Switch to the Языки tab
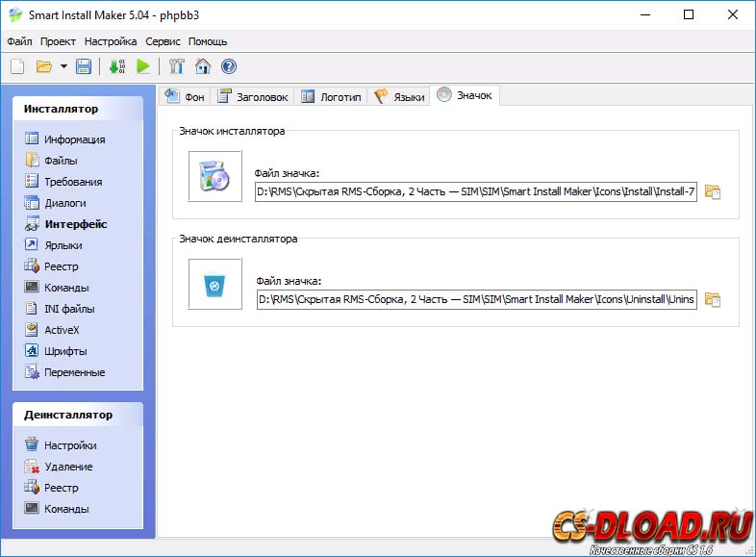 click(x=399, y=96)
